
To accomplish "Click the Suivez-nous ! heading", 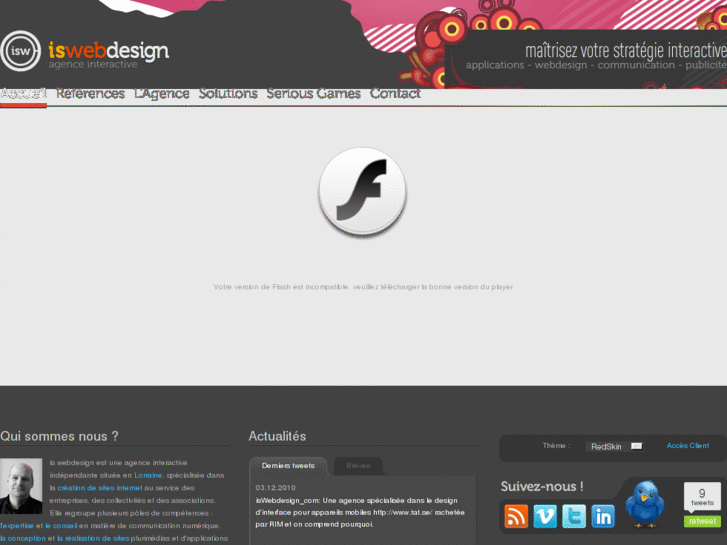I will coord(542,487).
